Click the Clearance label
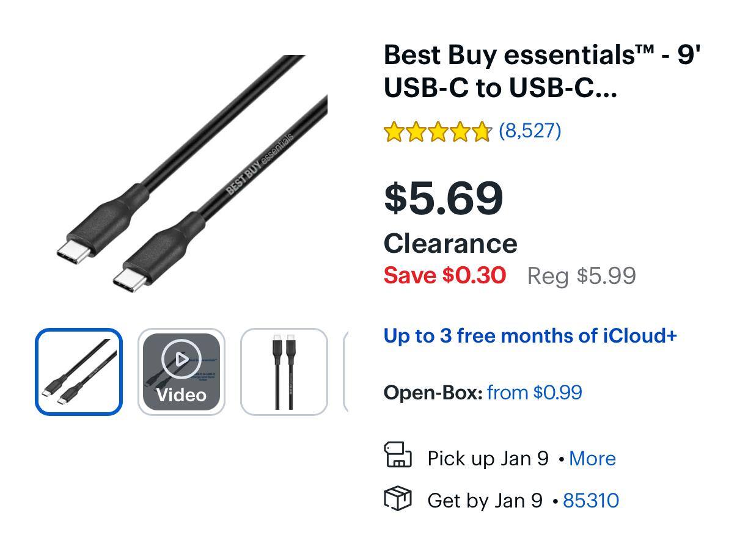Viewport: 737px width, 560px height. click(450, 244)
